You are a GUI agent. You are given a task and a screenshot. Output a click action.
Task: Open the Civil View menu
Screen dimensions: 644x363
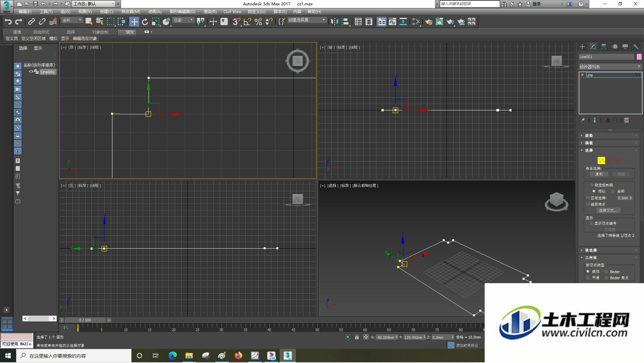coord(232,11)
